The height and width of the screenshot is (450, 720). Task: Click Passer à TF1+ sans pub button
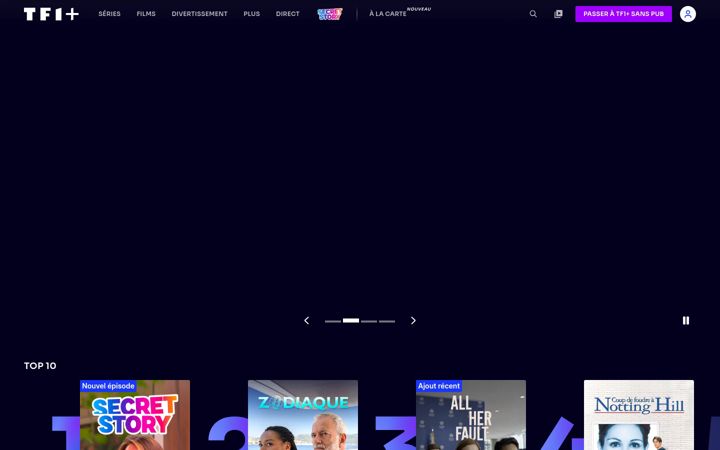624,14
